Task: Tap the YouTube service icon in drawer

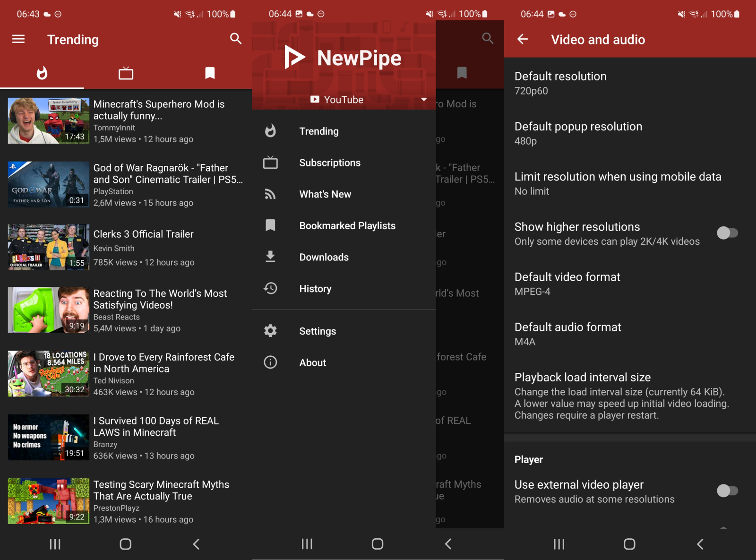Action: pos(315,100)
